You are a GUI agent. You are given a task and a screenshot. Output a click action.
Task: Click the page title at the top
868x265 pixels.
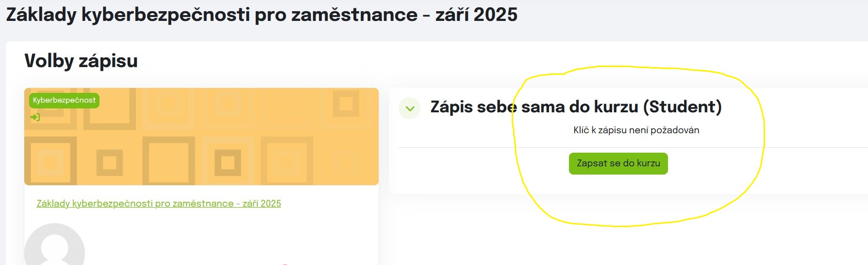[262, 15]
